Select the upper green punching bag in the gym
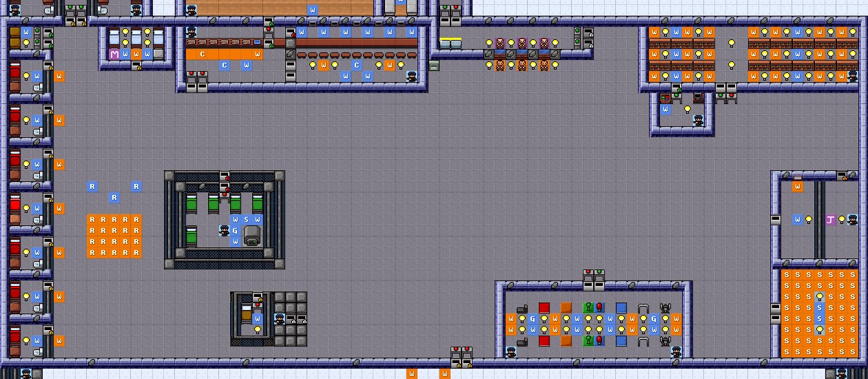This screenshot has height=379, width=868. click(x=588, y=307)
